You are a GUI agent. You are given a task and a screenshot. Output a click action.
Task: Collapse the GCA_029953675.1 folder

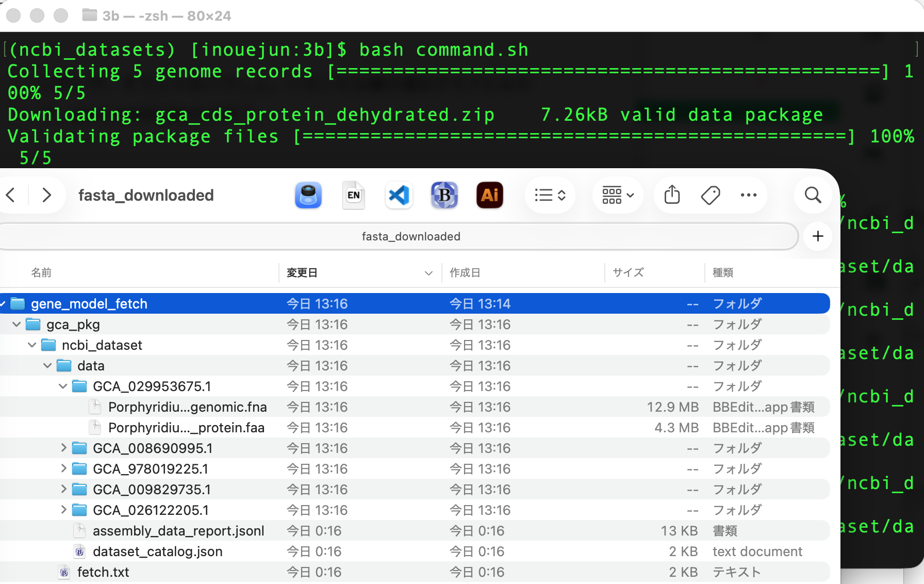(63, 386)
